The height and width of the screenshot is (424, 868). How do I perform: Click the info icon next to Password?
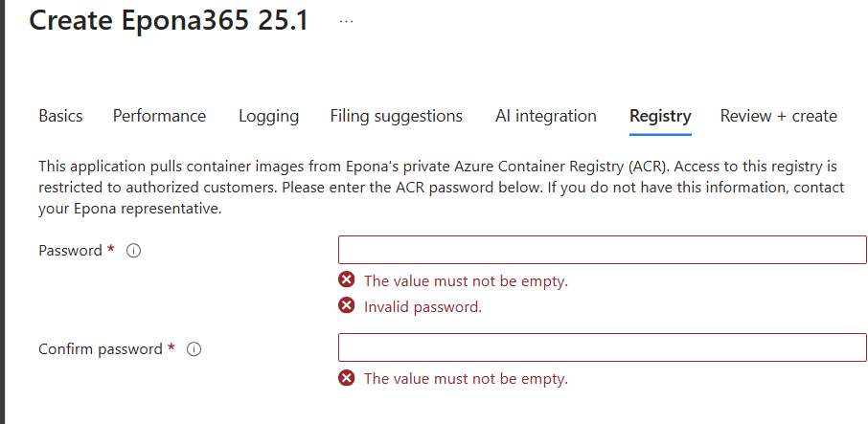click(134, 251)
